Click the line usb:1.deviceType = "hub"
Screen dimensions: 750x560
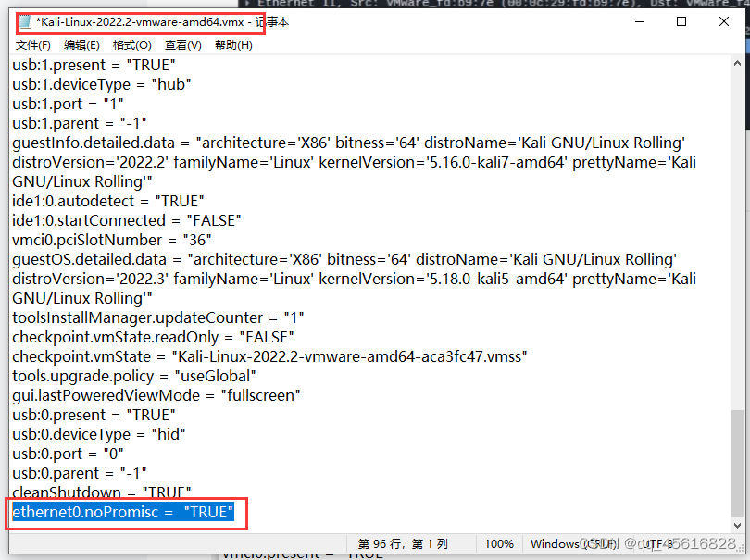coord(102,84)
